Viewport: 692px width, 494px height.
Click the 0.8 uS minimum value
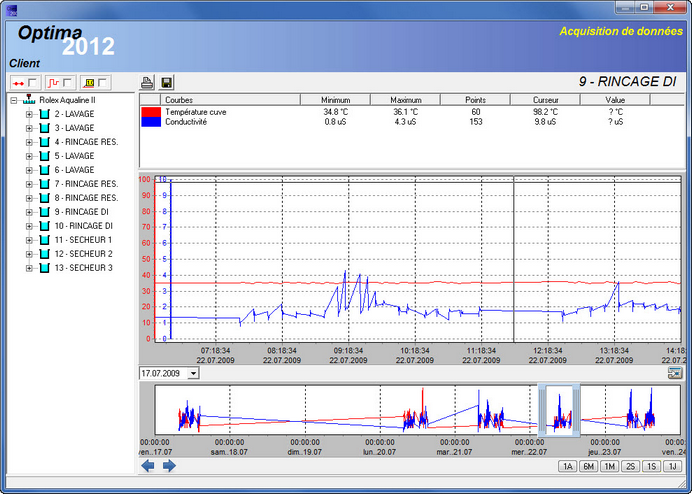pyautogui.click(x=335, y=122)
